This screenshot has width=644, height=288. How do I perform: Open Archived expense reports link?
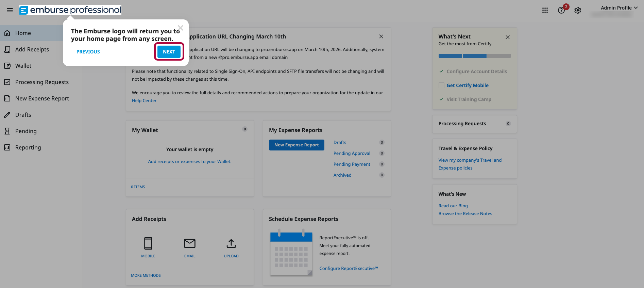[342, 175]
